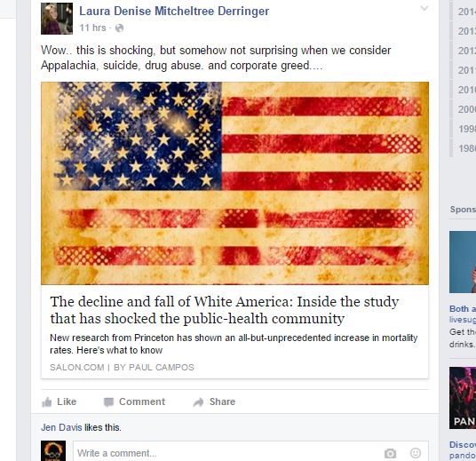Open Jen Davis's profile link
This screenshot has width=476, height=461.
pyautogui.click(x=61, y=427)
